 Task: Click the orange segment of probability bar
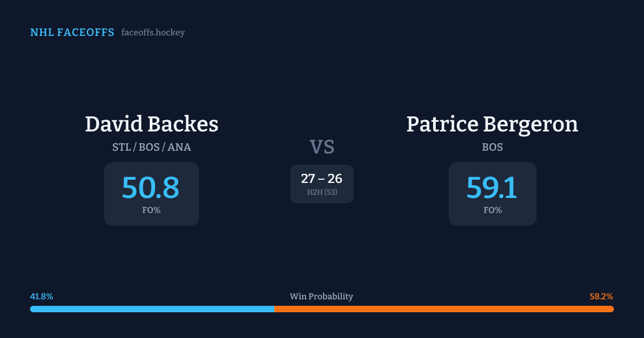(x=444, y=309)
